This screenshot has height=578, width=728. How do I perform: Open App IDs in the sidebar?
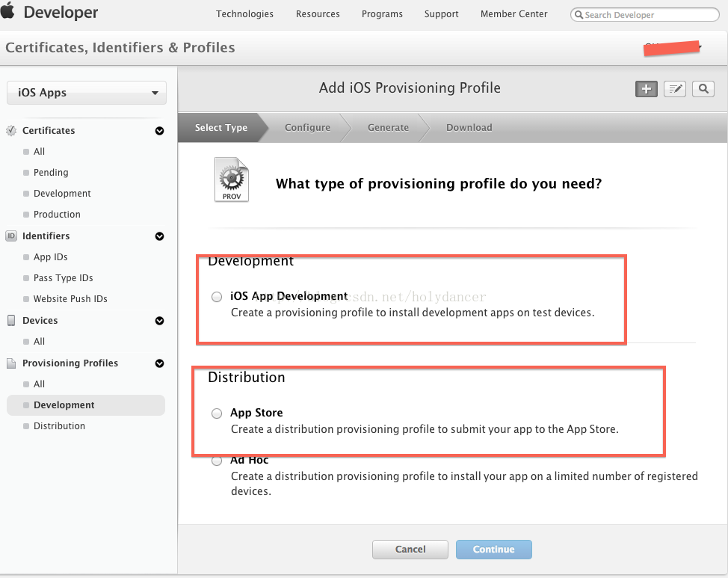pyautogui.click(x=51, y=256)
